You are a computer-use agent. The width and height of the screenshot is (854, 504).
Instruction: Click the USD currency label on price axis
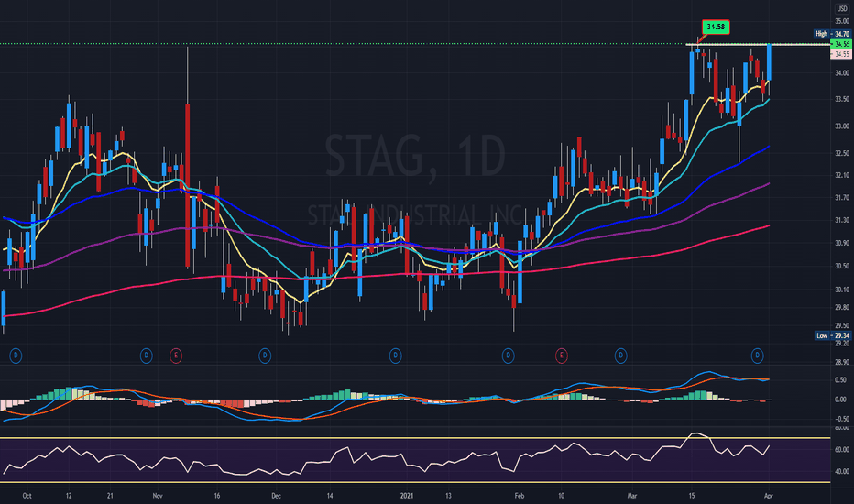[x=842, y=9]
